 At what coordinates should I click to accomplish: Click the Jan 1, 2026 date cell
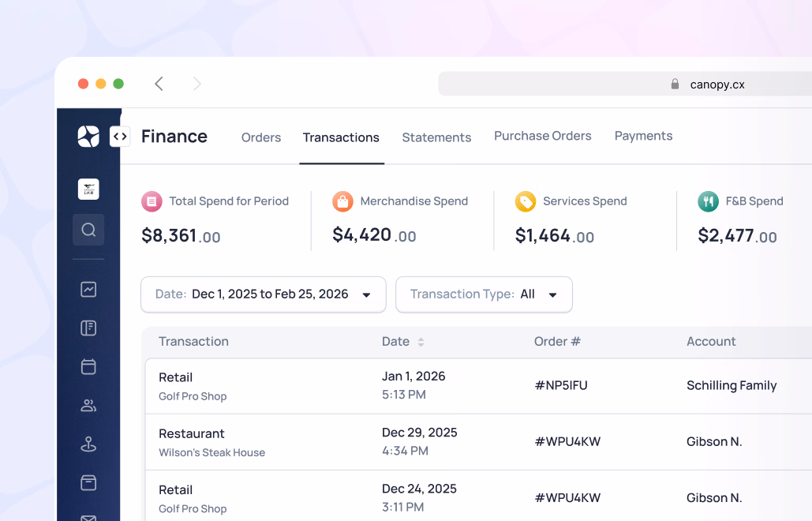click(413, 385)
